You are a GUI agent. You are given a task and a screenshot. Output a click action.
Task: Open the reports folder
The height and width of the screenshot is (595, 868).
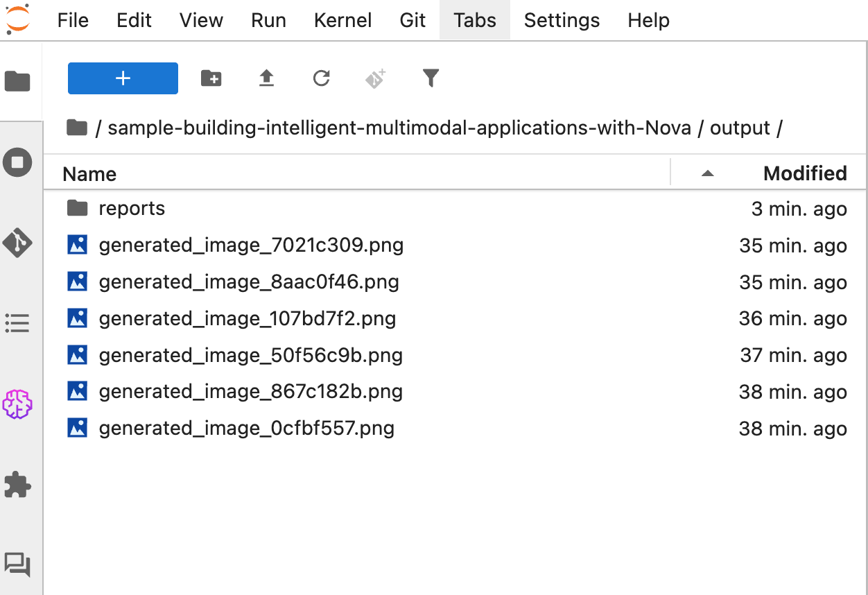coord(132,209)
